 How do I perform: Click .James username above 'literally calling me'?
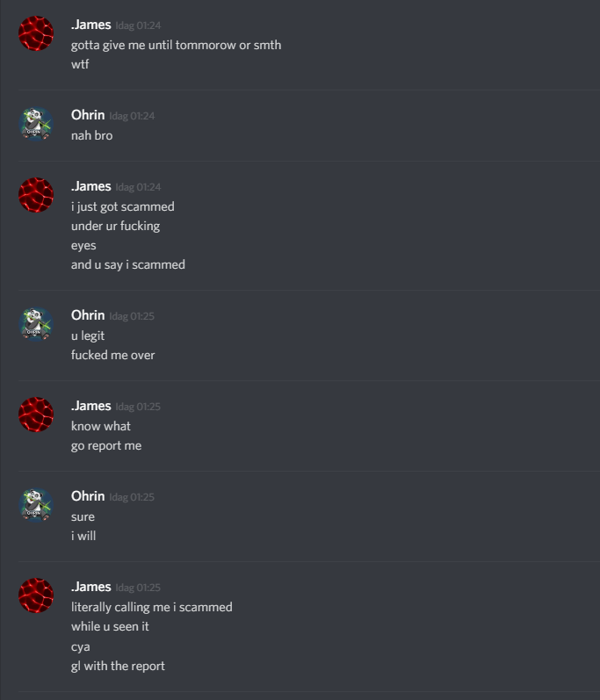[91, 587]
